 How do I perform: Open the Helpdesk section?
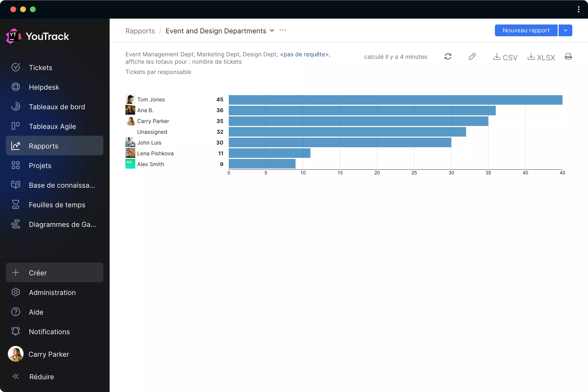coord(44,87)
